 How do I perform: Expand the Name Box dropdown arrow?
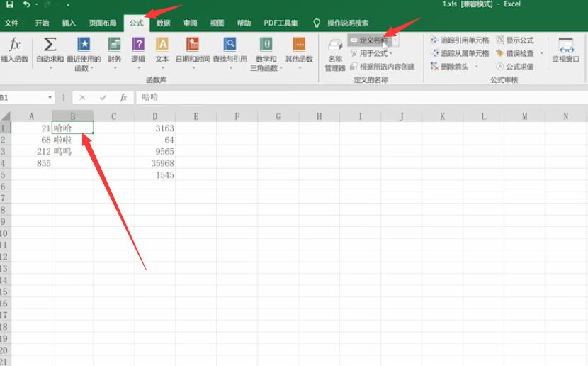click(50, 98)
